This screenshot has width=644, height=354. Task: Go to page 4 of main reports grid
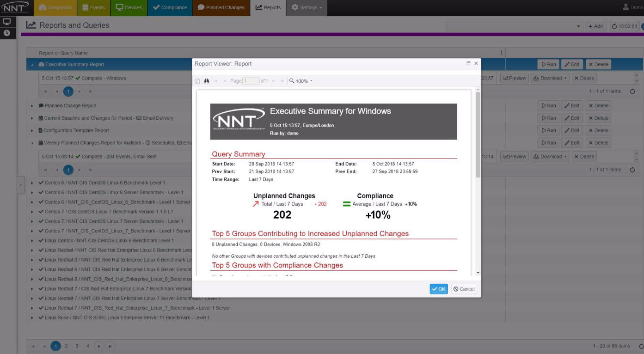tap(88, 346)
